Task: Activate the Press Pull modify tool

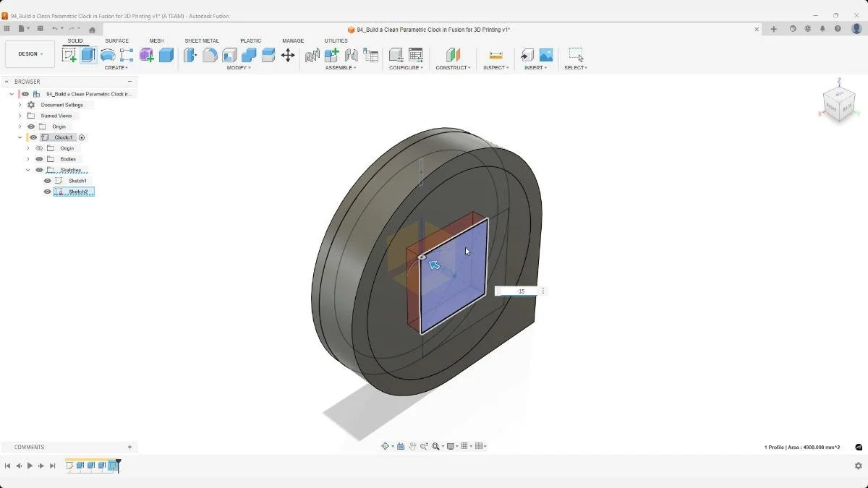Action: coord(189,55)
